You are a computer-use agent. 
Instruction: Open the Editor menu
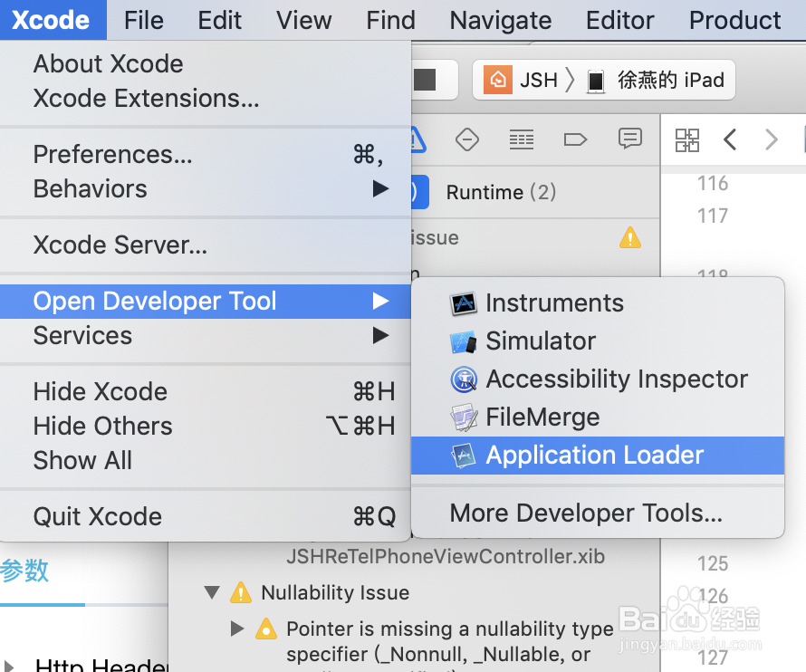[x=620, y=20]
